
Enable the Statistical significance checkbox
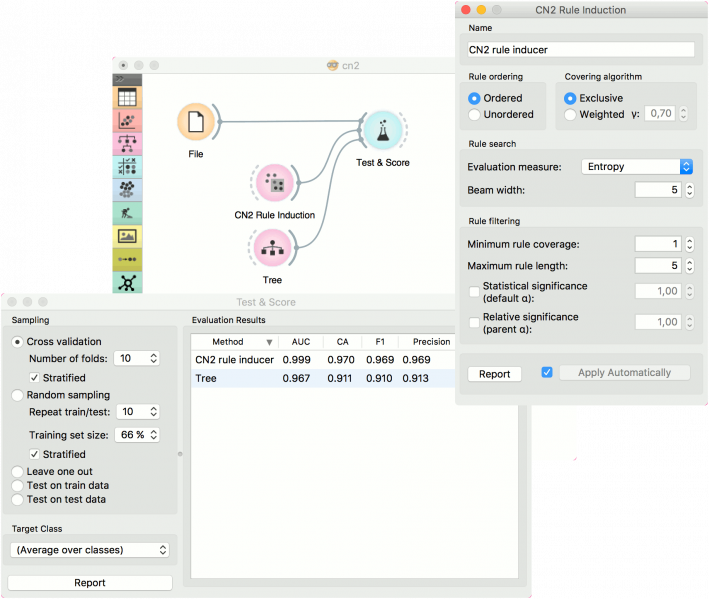click(474, 291)
